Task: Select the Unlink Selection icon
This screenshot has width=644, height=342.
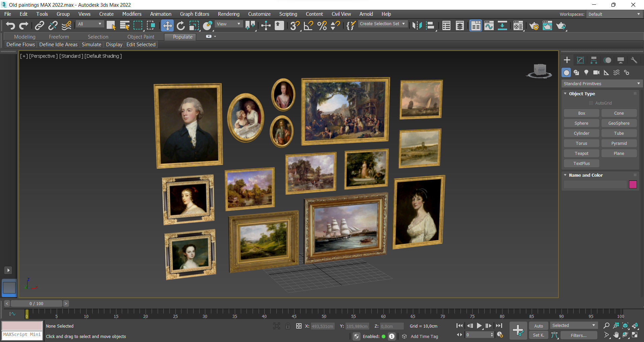Action: (53, 25)
